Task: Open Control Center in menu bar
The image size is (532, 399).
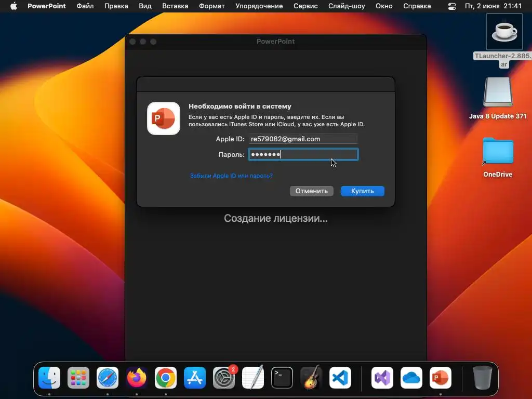Action: point(452,6)
